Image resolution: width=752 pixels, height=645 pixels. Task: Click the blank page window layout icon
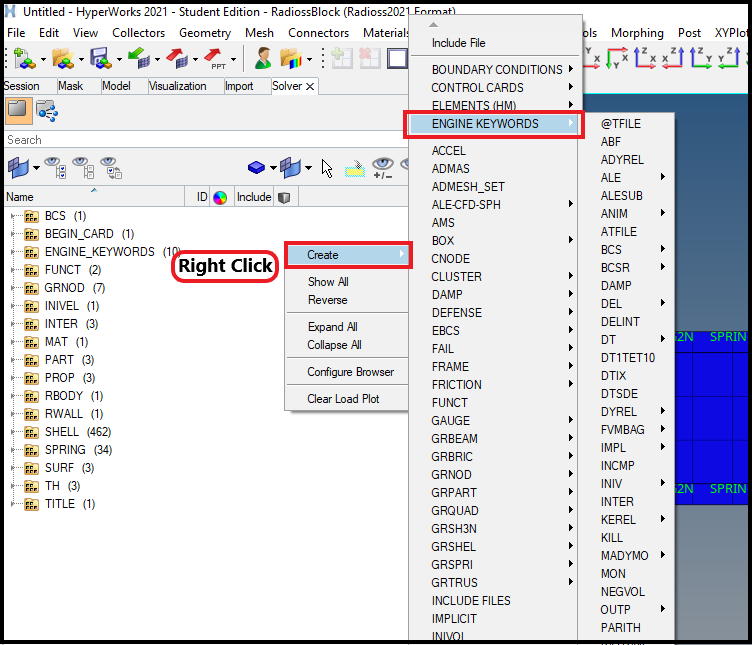point(397,59)
